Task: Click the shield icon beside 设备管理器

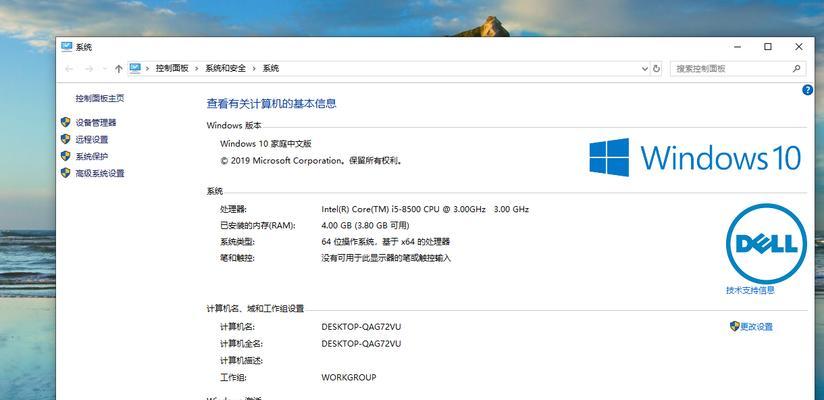Action: pyautogui.click(x=66, y=122)
